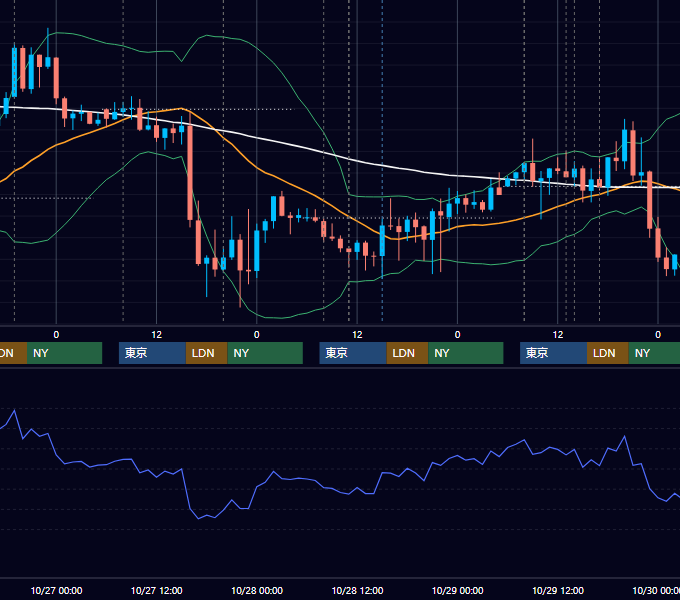Image resolution: width=680 pixels, height=600 pixels.
Task: Click the 10/29 12:00 date label
Action: (558, 590)
